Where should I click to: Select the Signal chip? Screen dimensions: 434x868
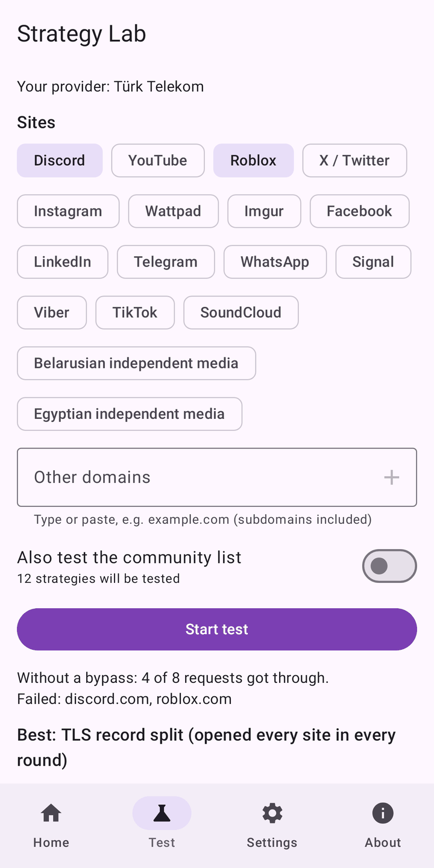[373, 262]
